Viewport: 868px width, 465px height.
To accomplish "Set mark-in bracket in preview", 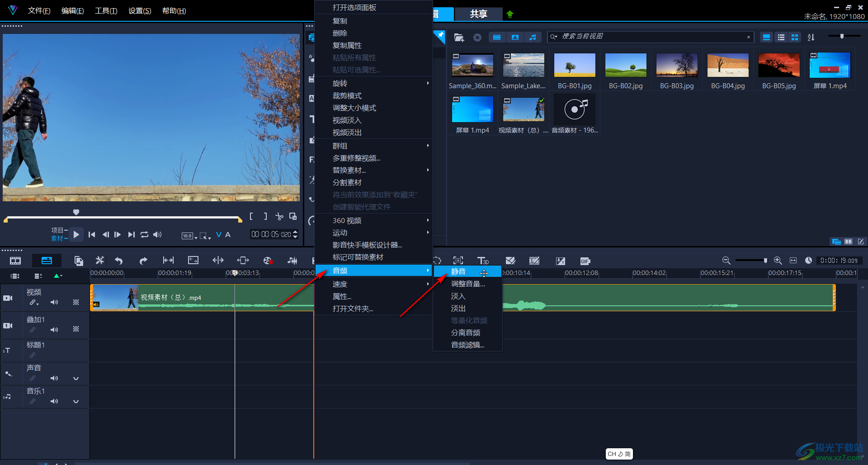I will pos(251,217).
